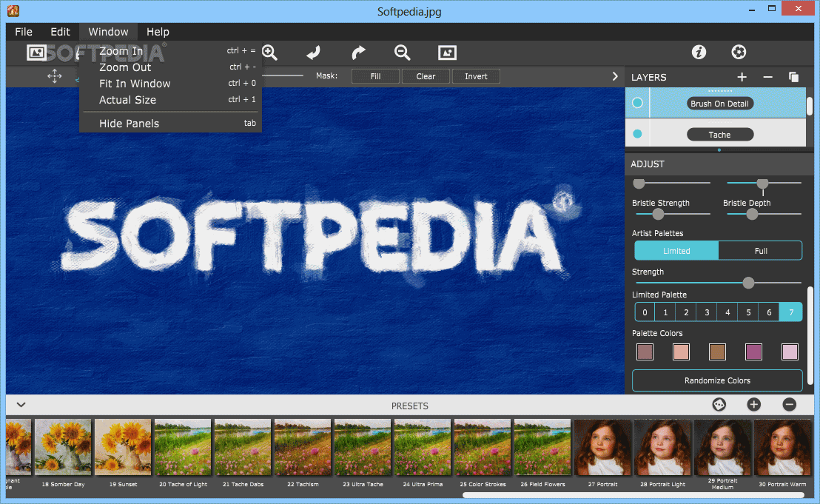The image size is (820, 504).
Task: Add a new layer with plus icon
Action: [742, 78]
